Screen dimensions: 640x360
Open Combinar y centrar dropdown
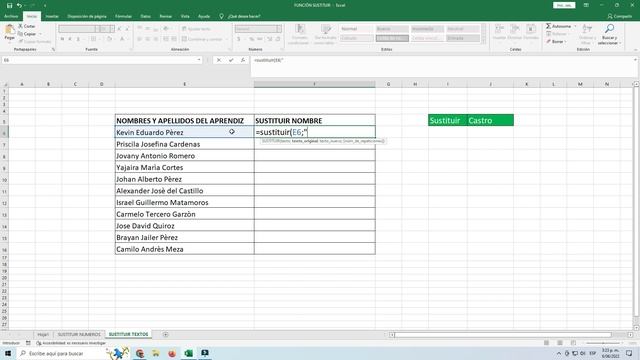tap(227, 39)
